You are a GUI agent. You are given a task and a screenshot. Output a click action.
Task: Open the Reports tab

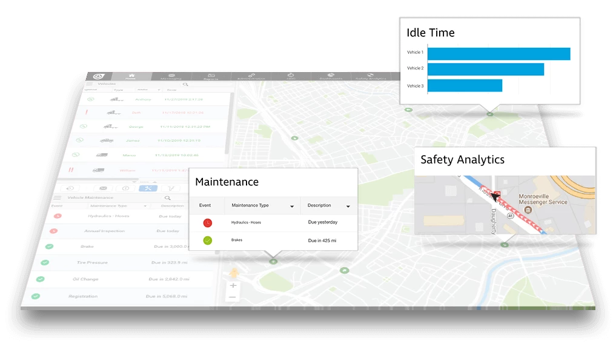(x=211, y=77)
